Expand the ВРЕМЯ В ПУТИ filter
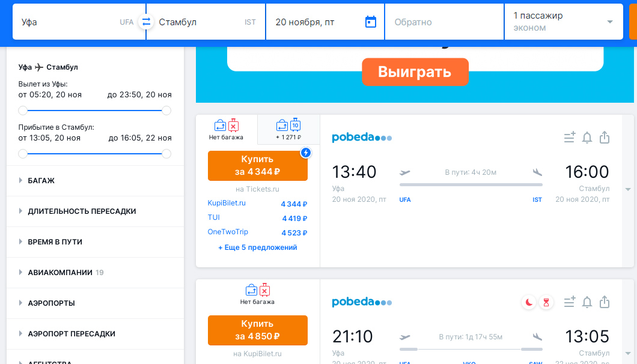The width and height of the screenshot is (637, 364). pos(95,241)
